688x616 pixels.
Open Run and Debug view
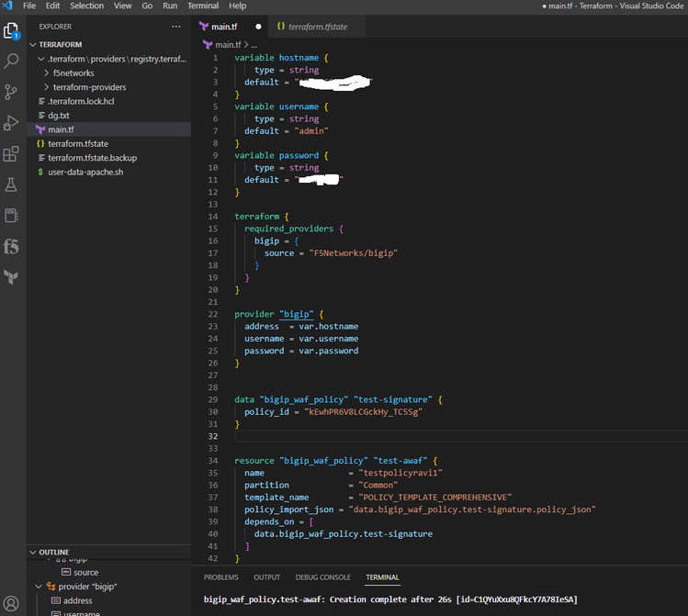(12, 123)
